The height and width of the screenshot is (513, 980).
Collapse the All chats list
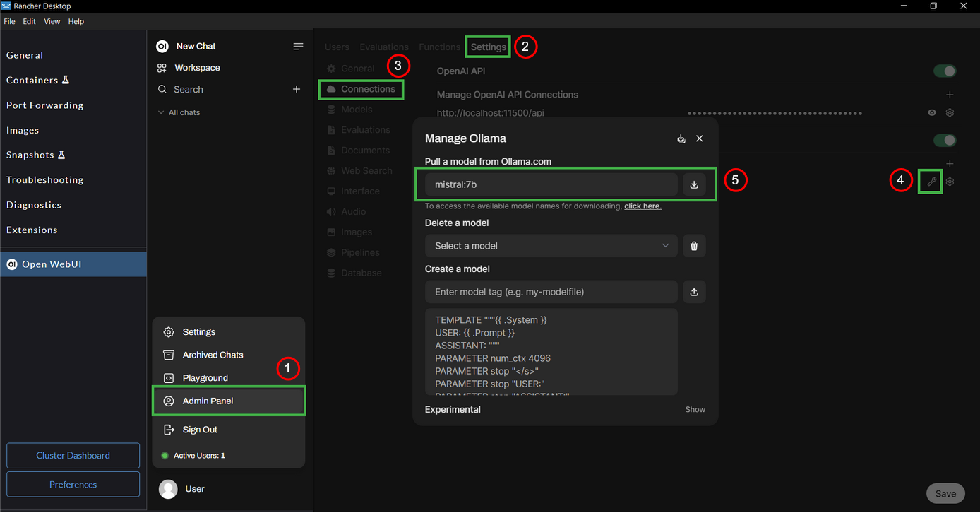179,112
